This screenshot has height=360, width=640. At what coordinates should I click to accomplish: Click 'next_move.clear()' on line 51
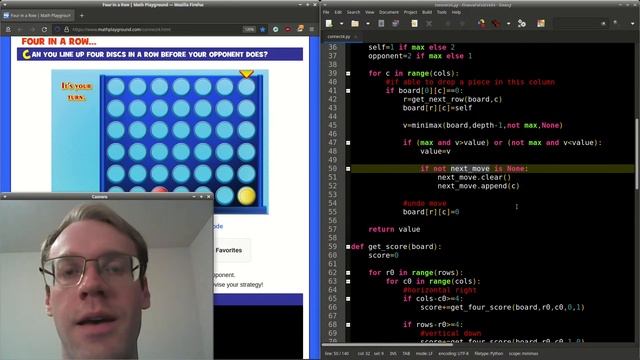point(474,177)
